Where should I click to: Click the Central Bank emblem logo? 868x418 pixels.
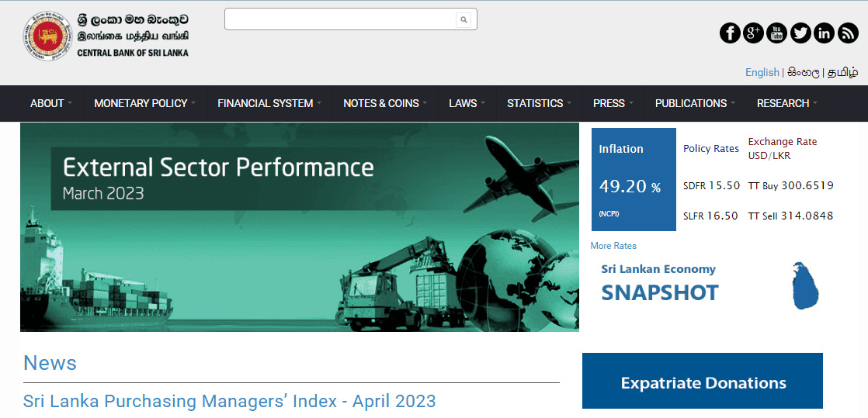coord(48,36)
